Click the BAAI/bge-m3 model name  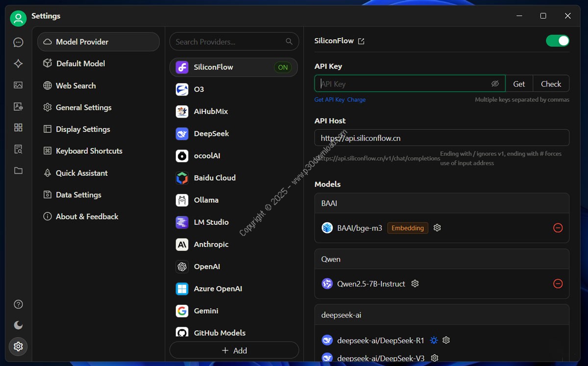(x=360, y=228)
